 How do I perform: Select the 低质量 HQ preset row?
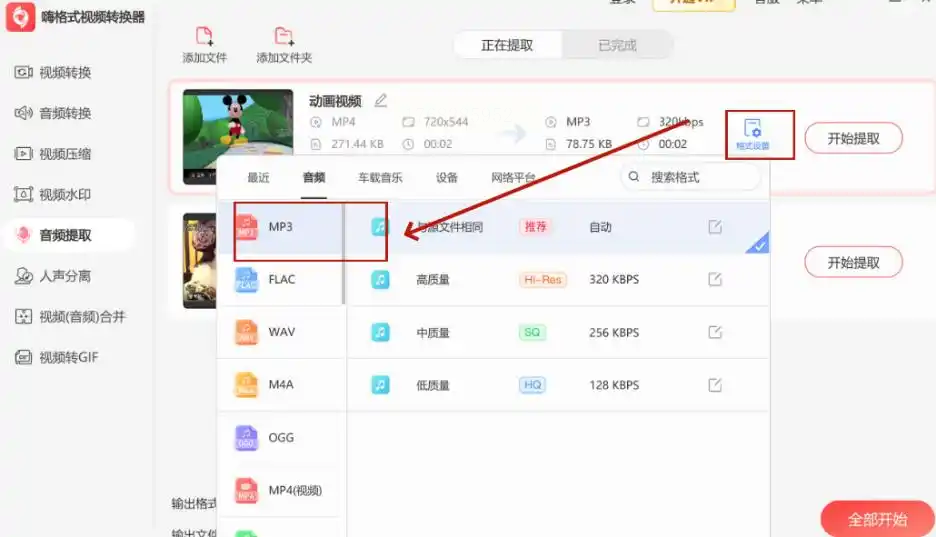point(558,385)
